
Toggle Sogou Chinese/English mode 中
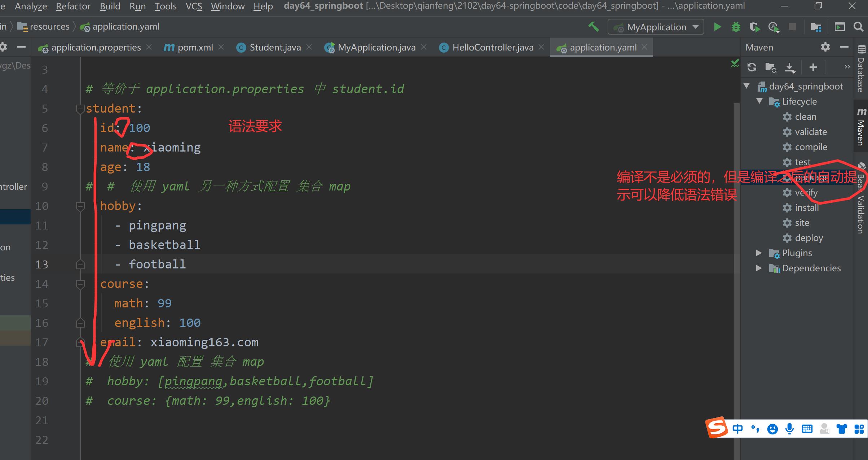(737, 429)
